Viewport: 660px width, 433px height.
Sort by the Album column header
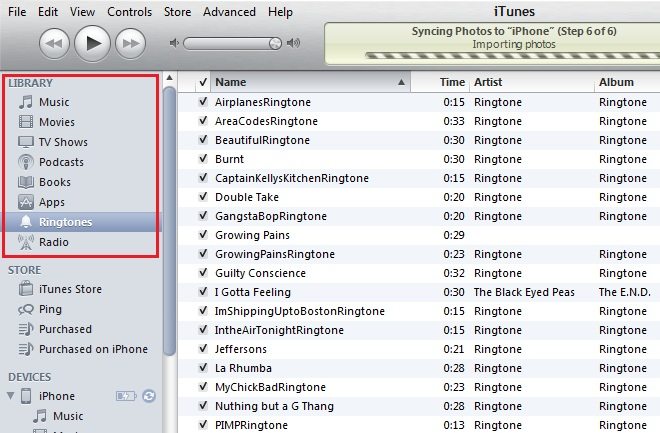point(628,82)
